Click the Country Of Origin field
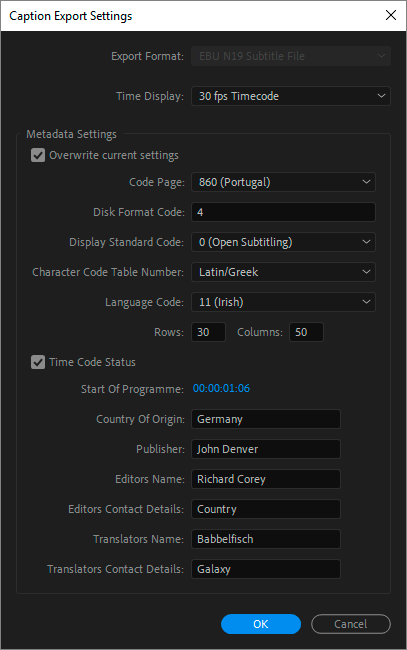 pyautogui.click(x=266, y=419)
